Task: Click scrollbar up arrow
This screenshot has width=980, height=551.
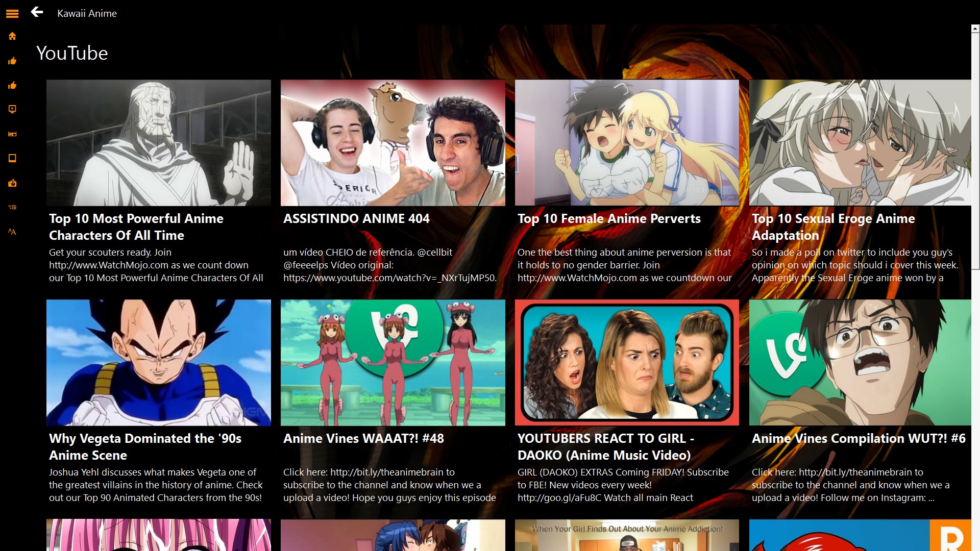Action: click(975, 29)
